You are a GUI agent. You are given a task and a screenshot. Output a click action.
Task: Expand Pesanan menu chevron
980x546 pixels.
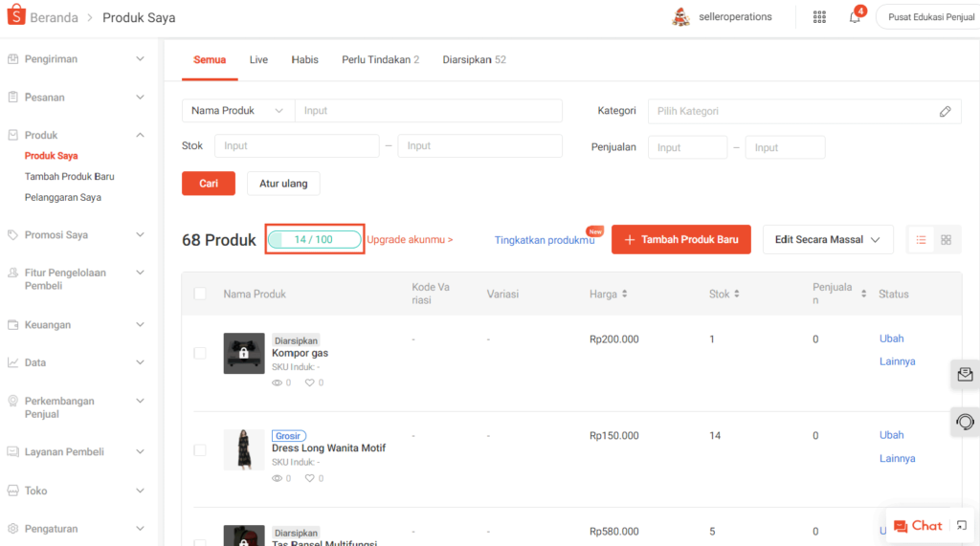tap(140, 97)
